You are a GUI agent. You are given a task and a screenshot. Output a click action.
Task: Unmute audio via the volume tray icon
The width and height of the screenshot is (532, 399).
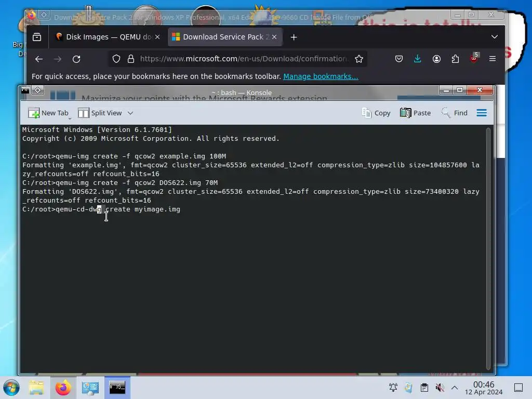point(440,388)
